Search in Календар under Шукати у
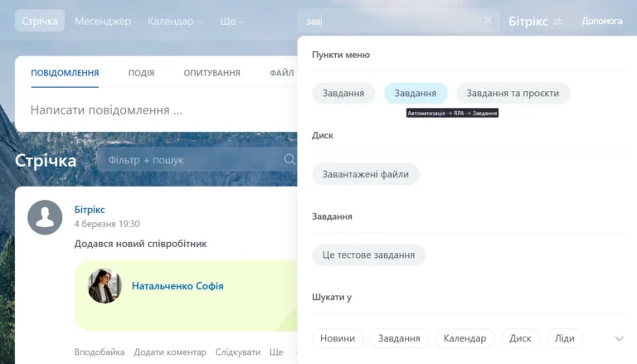The width and height of the screenshot is (637, 364). coord(464,338)
